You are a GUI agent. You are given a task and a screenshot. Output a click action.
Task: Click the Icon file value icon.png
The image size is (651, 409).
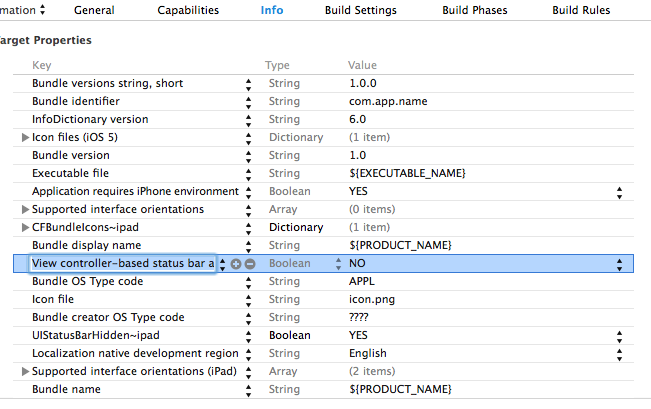coord(372,300)
